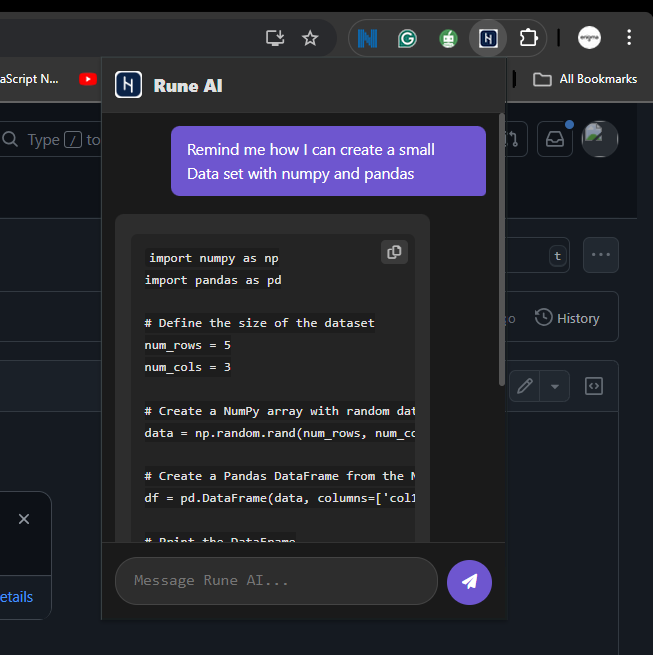Open Chrome's three-dot menu

(629, 38)
